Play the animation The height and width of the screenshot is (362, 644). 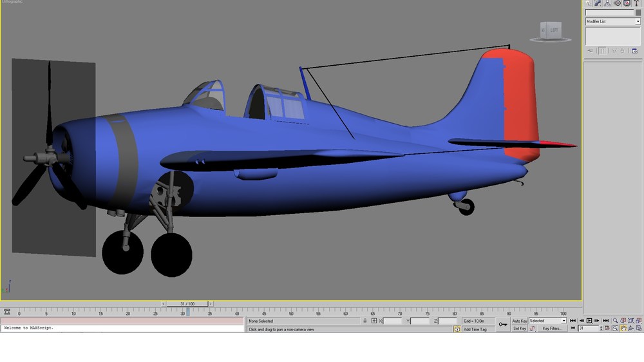(x=589, y=321)
